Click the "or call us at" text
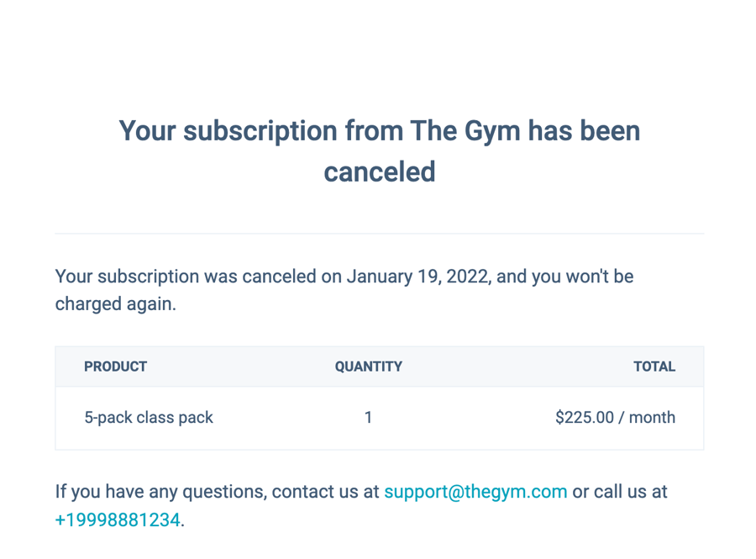The width and height of the screenshot is (756, 559). (619, 492)
